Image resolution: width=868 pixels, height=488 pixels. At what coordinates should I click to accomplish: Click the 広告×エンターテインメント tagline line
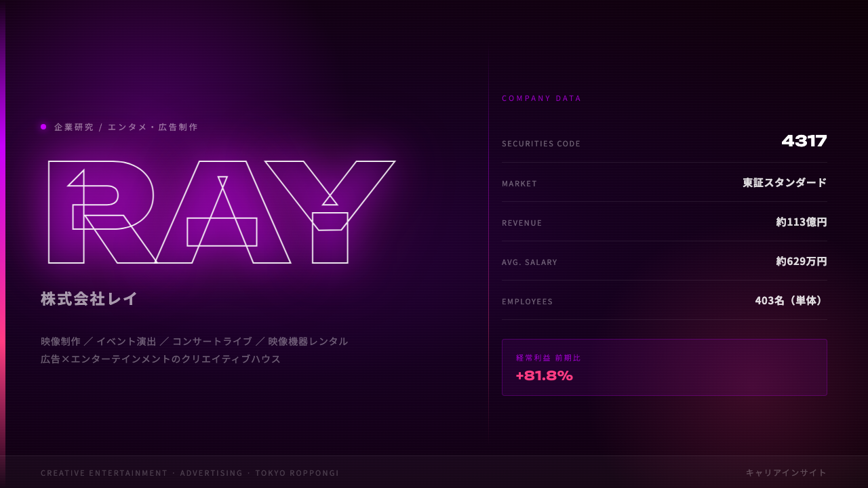click(x=161, y=359)
